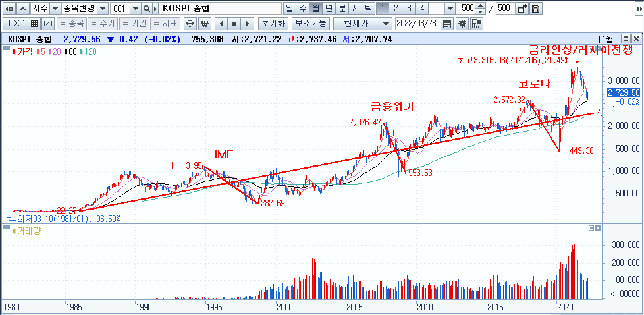This screenshot has height=315, width=644.
Task: Decrease the bar count of 500
Action: tap(481, 11)
